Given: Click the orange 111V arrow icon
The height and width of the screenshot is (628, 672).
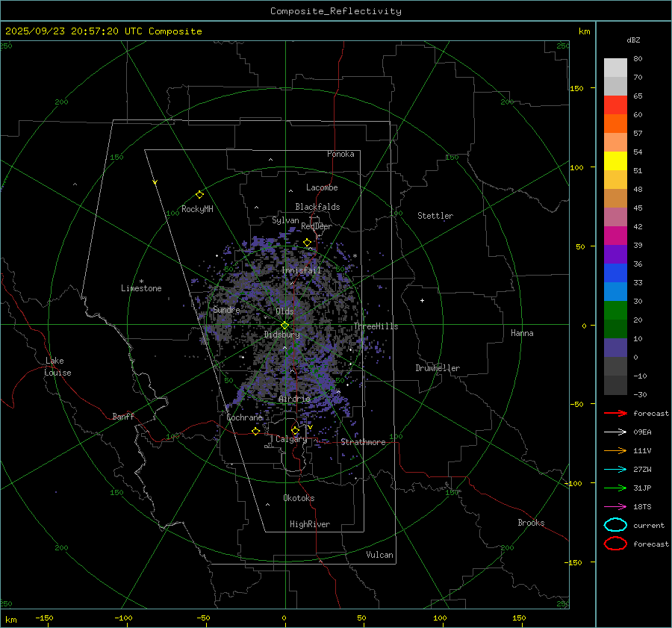Looking at the screenshot, I should pos(615,450).
